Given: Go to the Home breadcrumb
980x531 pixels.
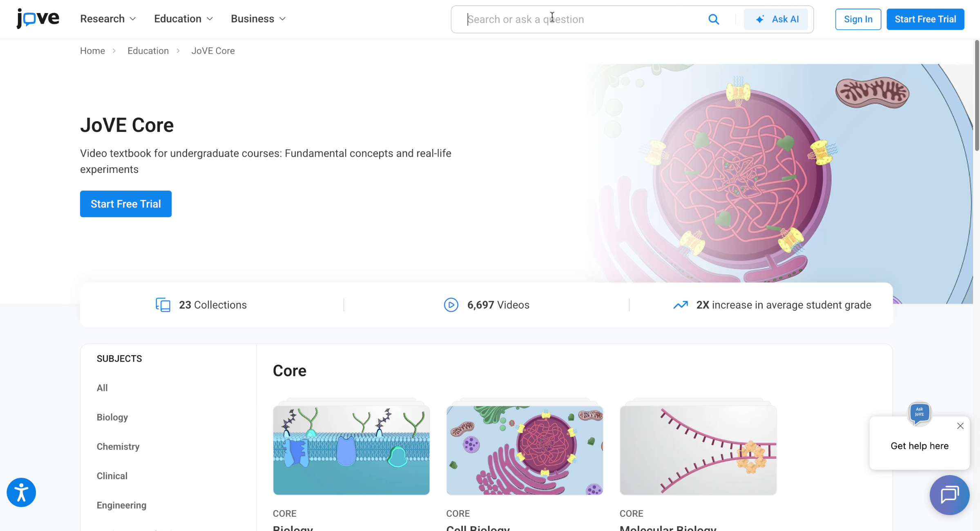Looking at the screenshot, I should tap(92, 51).
